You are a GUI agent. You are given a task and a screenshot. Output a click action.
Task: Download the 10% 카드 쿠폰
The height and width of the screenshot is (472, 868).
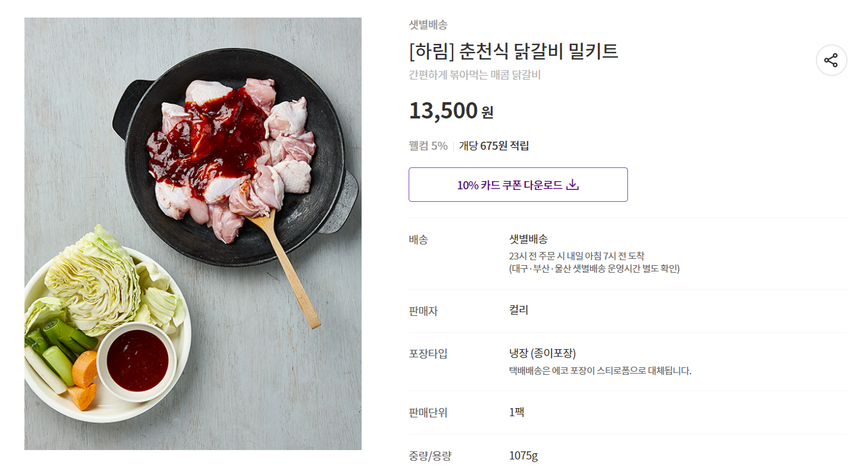[x=518, y=184]
